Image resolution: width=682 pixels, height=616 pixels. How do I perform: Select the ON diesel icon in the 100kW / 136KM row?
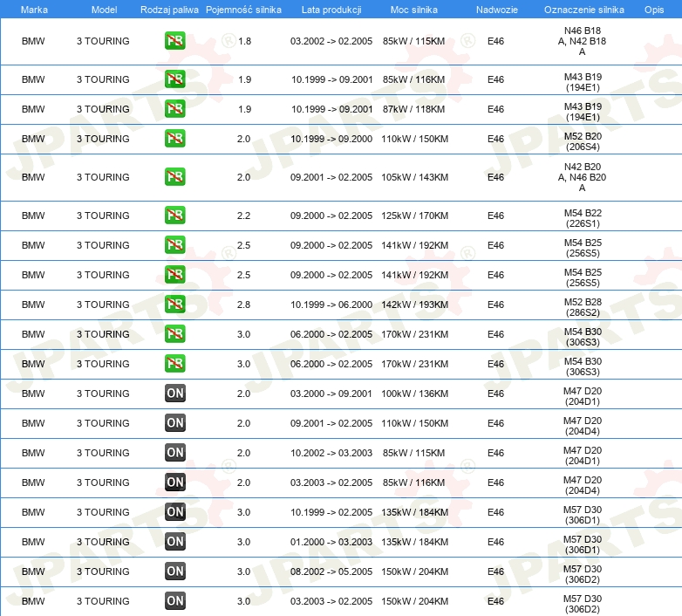(174, 394)
